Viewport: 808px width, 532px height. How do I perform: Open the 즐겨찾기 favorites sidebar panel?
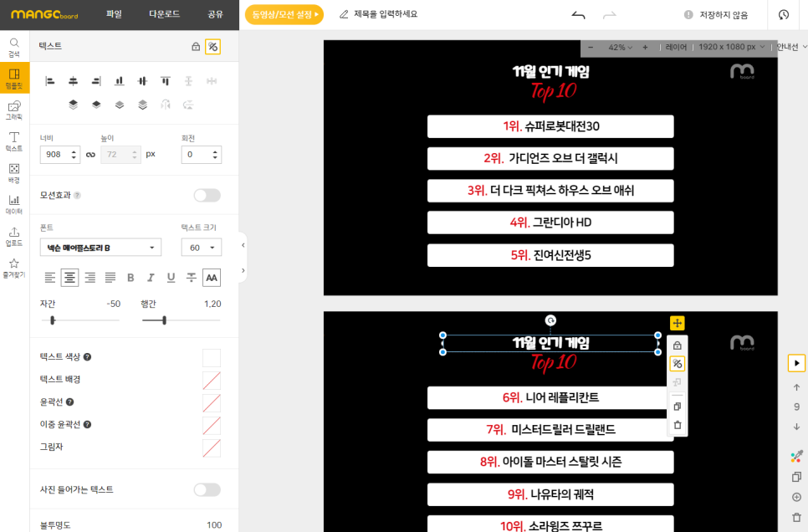tap(14, 267)
